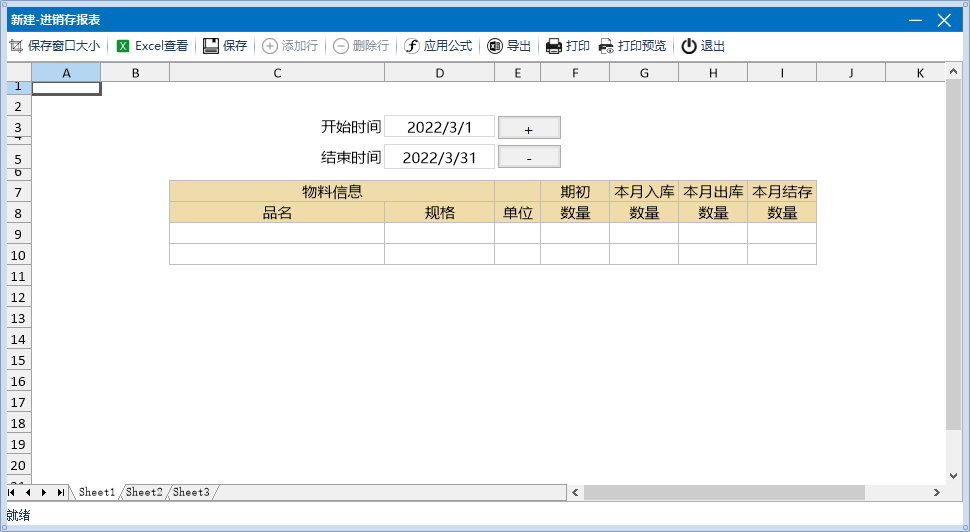The image size is (970, 532).
Task: Click the end date field 2022/3/31
Action: [439, 157]
